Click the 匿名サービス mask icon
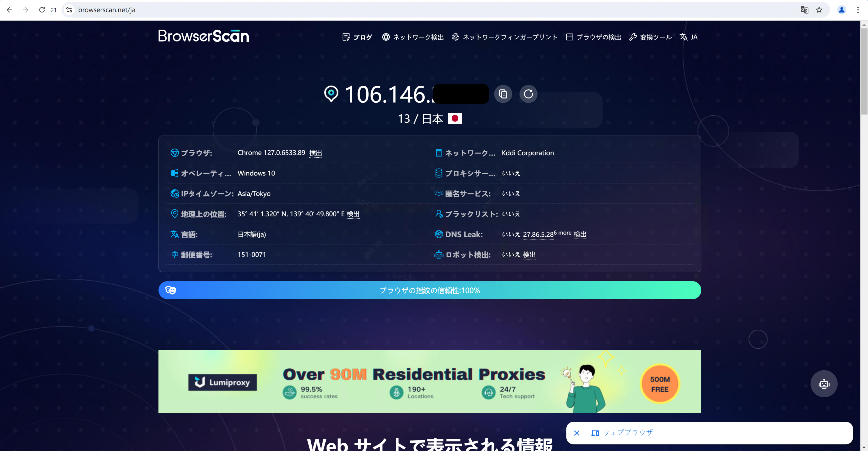Screen dimensions: 868x451 [x=439, y=193]
